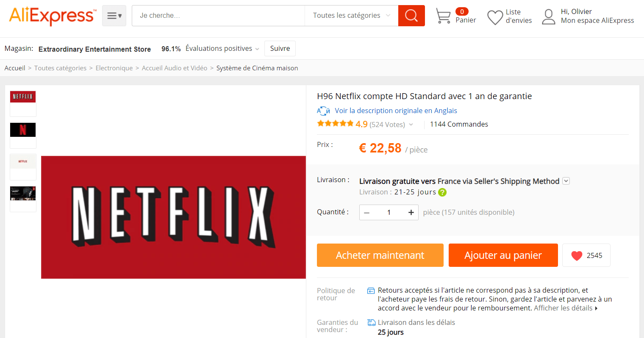Go to 'Toutes catégories' breadcrumb

point(60,68)
